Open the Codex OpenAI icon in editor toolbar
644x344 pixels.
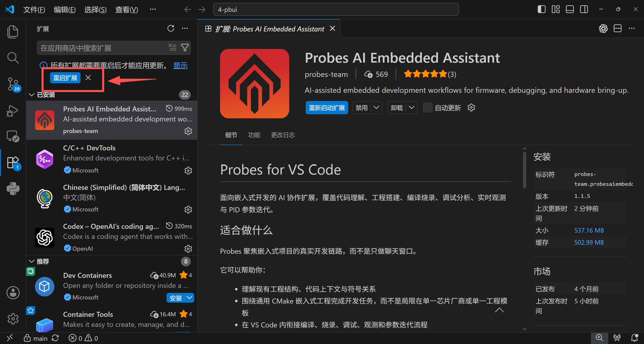[603, 28]
